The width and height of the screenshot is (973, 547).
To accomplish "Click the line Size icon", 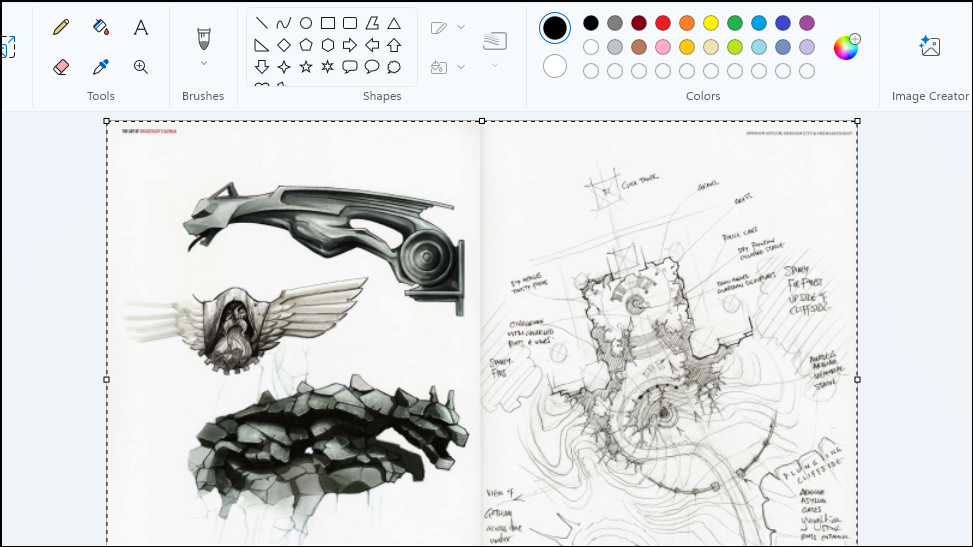I will 495,41.
